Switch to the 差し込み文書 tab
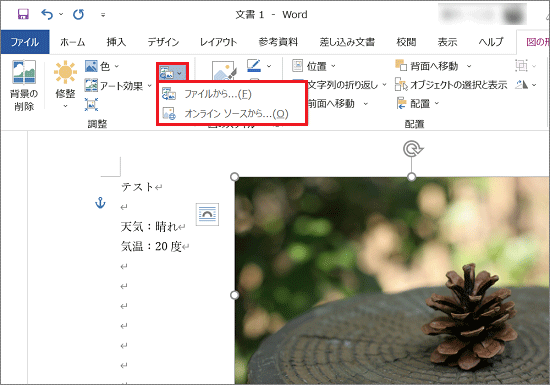Viewport: 550px width, 385px height. pos(347,42)
